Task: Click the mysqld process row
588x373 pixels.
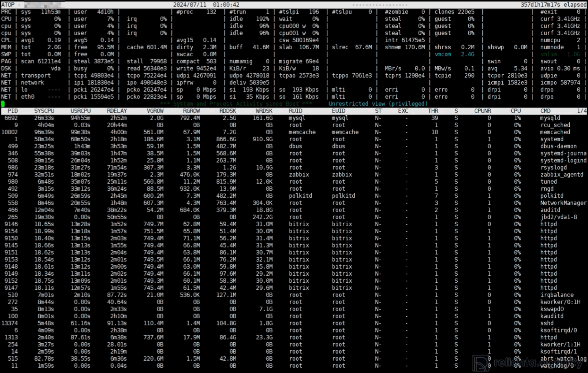Action: tap(550, 118)
